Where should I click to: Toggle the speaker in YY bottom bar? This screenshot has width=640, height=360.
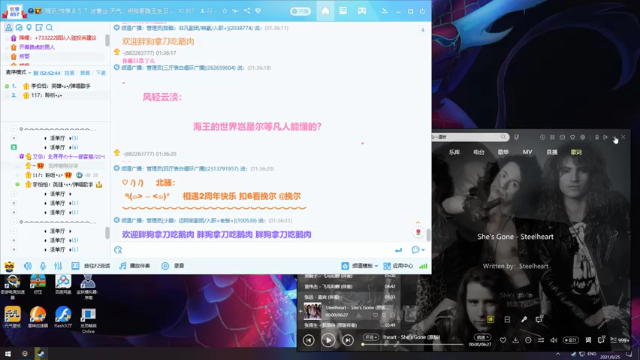(27, 266)
